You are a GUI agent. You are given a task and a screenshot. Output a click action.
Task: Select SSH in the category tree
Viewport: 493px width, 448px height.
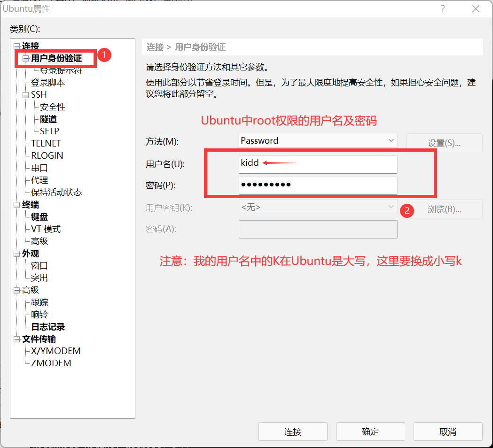[x=39, y=94]
